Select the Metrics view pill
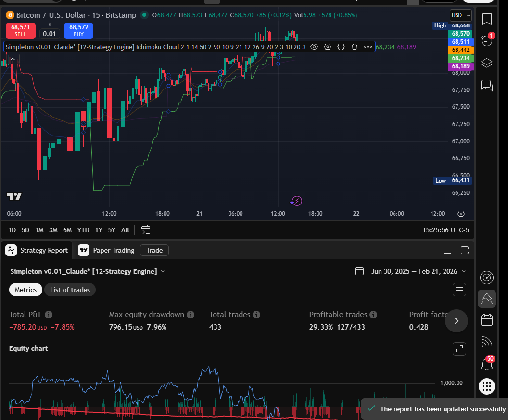 tap(25, 290)
